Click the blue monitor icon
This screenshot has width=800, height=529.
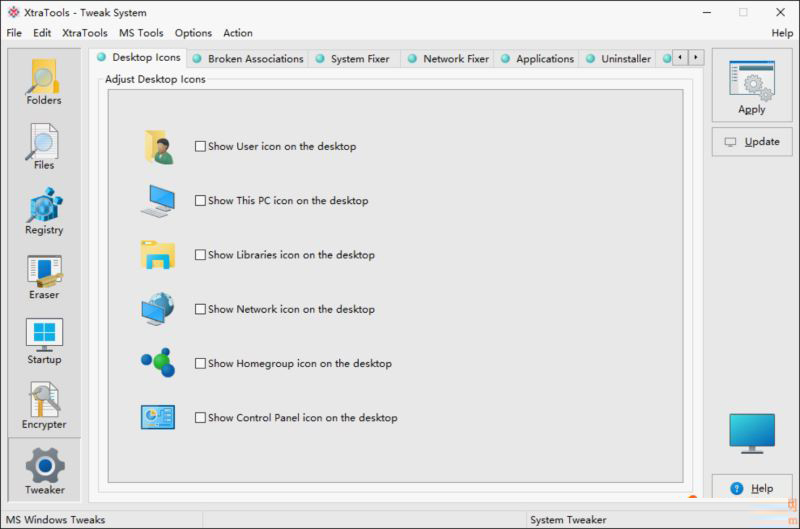pos(752,434)
